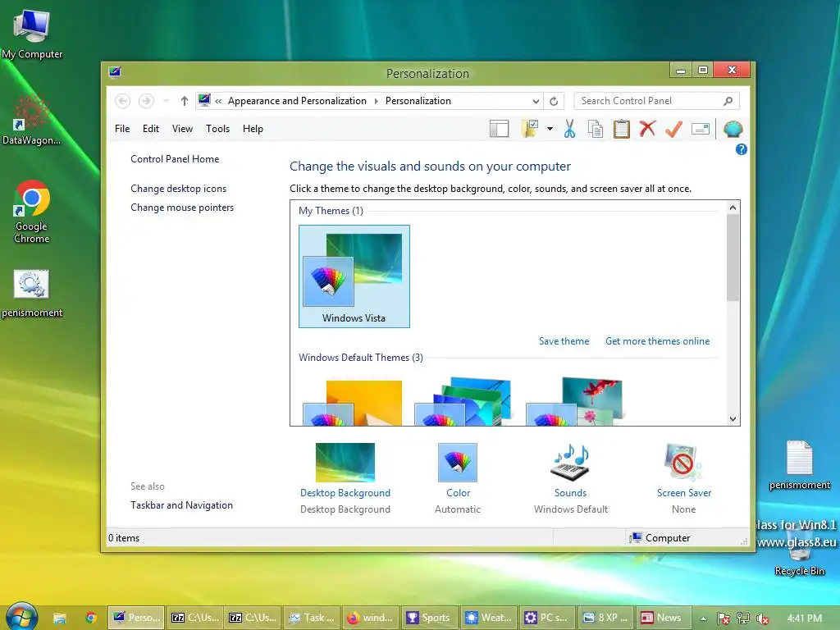Open the Folder Options toolbar icon
840x630 pixels.
[530, 129]
